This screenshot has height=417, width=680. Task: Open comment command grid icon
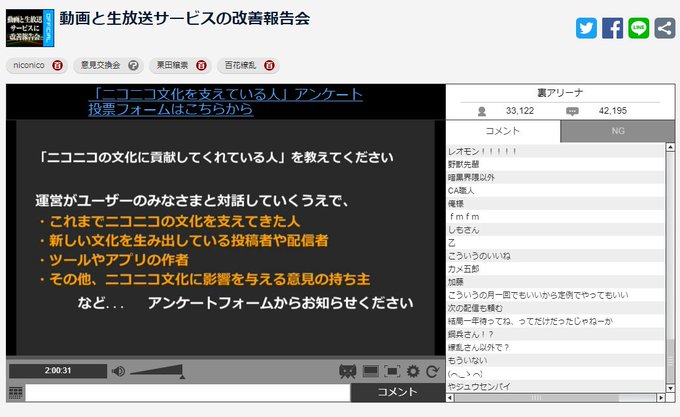pyautogui.click(x=16, y=393)
